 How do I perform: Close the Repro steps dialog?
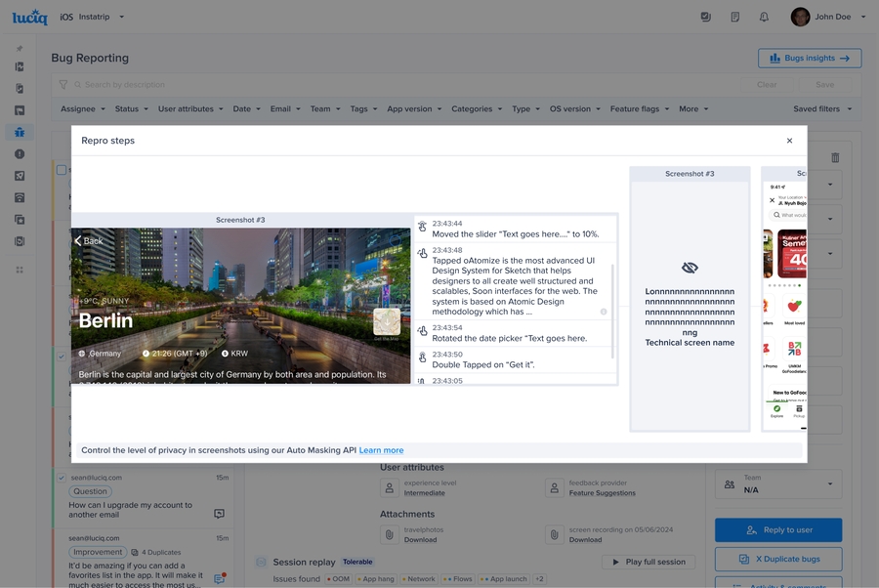coord(789,141)
